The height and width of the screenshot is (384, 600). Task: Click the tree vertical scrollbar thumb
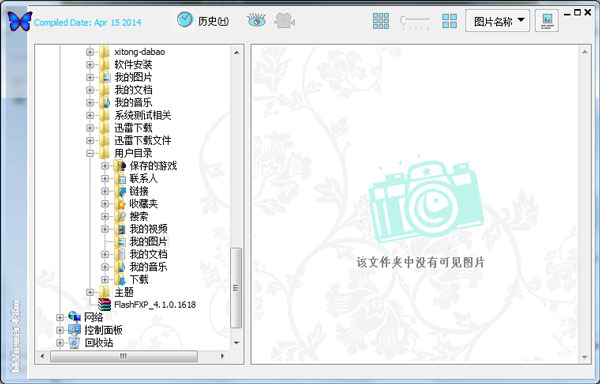point(236,288)
